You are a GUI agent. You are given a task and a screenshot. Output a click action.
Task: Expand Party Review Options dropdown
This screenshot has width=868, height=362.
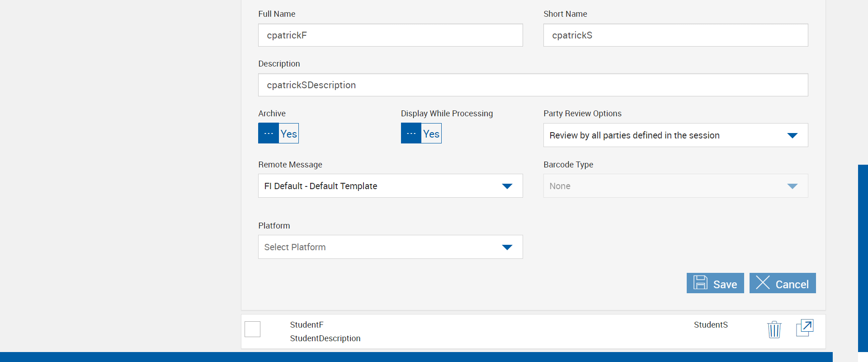click(792, 135)
